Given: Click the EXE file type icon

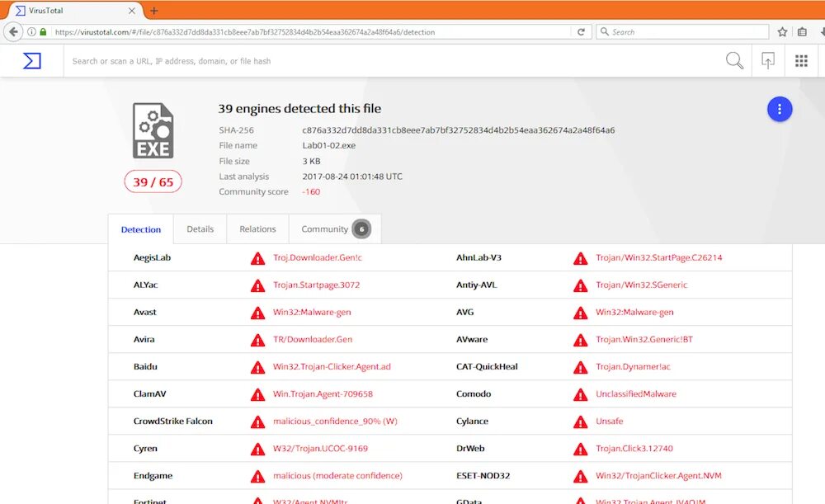Looking at the screenshot, I should pyautogui.click(x=153, y=130).
